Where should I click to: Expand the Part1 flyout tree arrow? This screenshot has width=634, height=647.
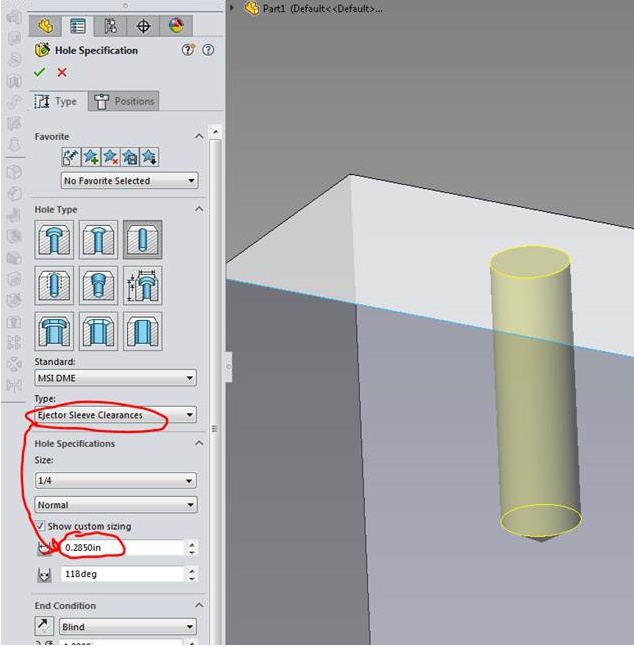[232, 8]
